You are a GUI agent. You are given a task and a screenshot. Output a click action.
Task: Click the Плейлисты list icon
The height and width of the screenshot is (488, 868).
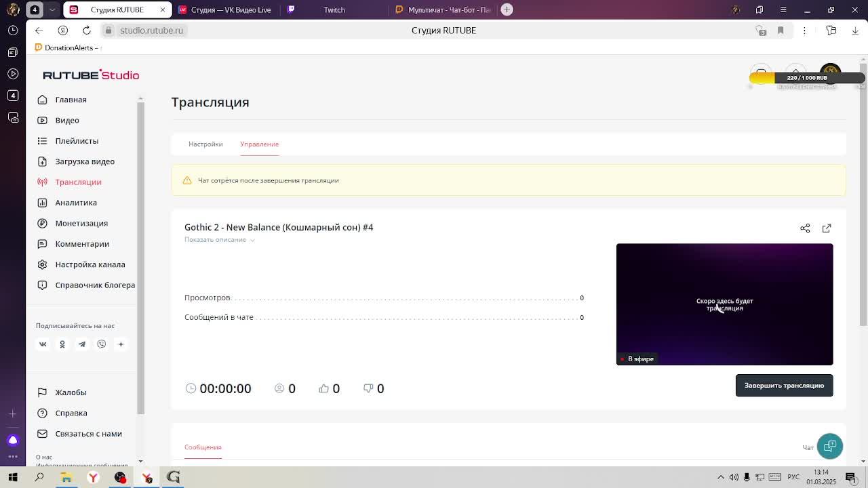[x=42, y=141]
